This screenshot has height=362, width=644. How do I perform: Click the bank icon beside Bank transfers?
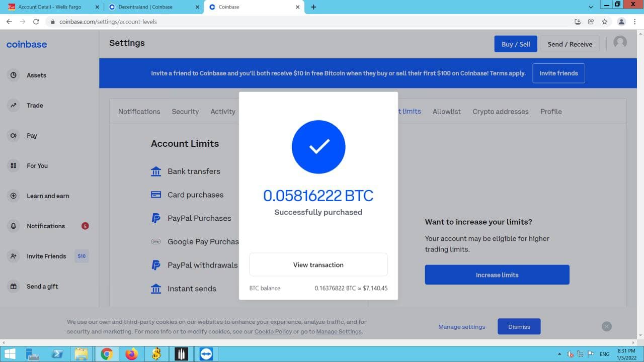[x=156, y=171]
